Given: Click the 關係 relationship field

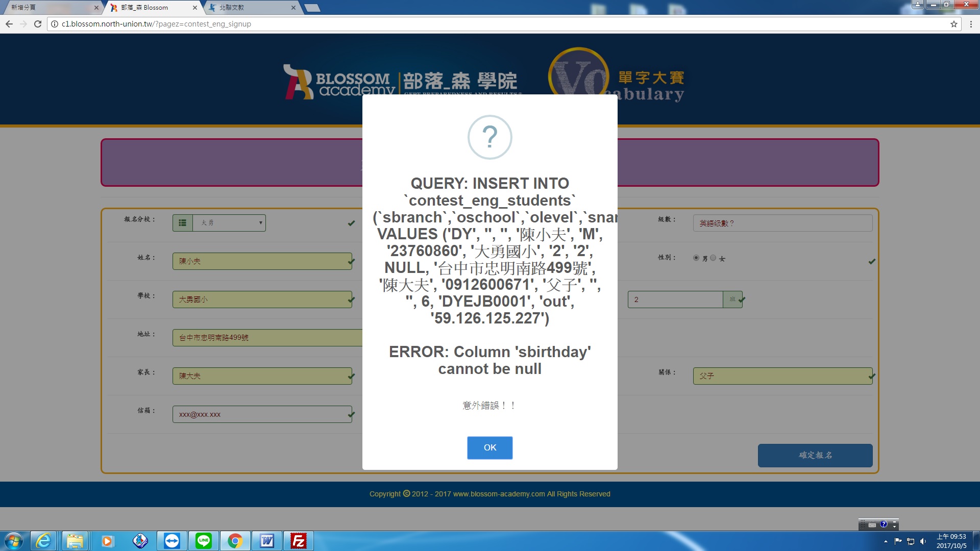Looking at the screenshot, I should [x=782, y=376].
